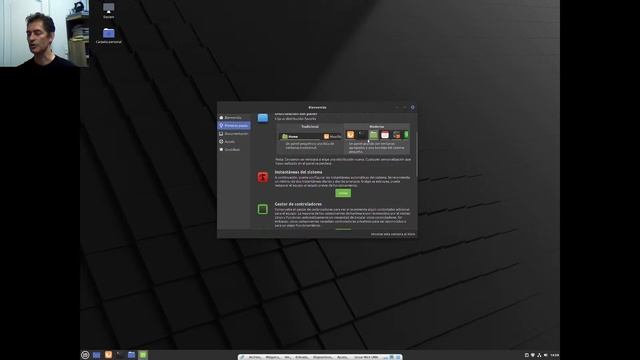Click the red Timeshift snapshots icon
640x360 pixels.
pos(262,177)
